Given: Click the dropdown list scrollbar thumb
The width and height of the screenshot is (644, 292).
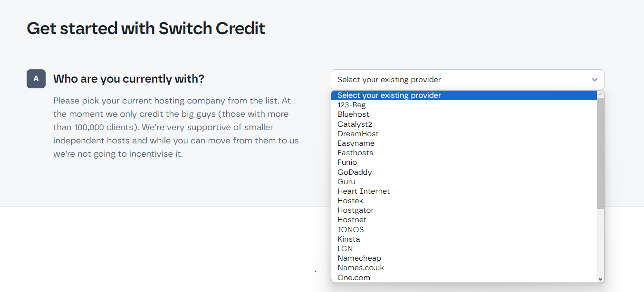Looking at the screenshot, I should click(x=600, y=153).
